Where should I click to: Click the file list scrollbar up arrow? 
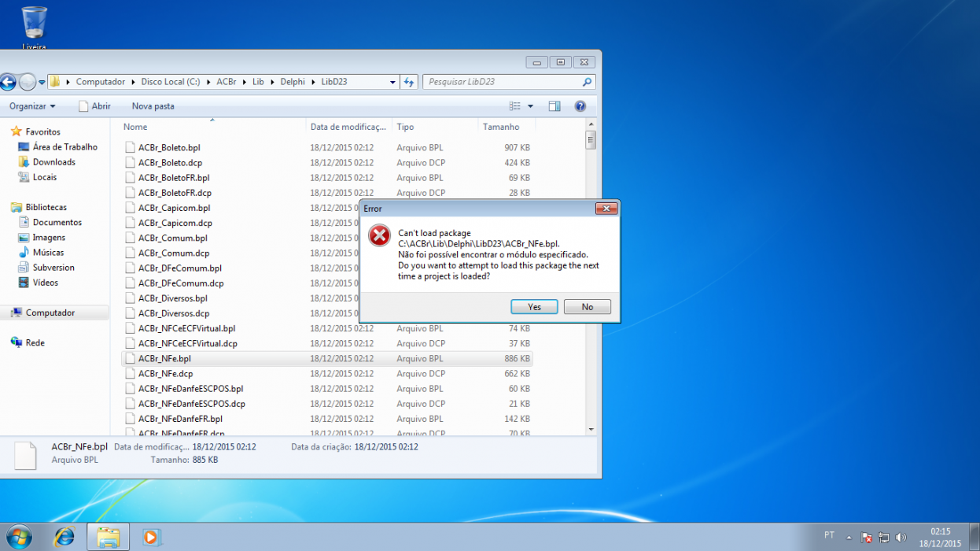pos(591,124)
